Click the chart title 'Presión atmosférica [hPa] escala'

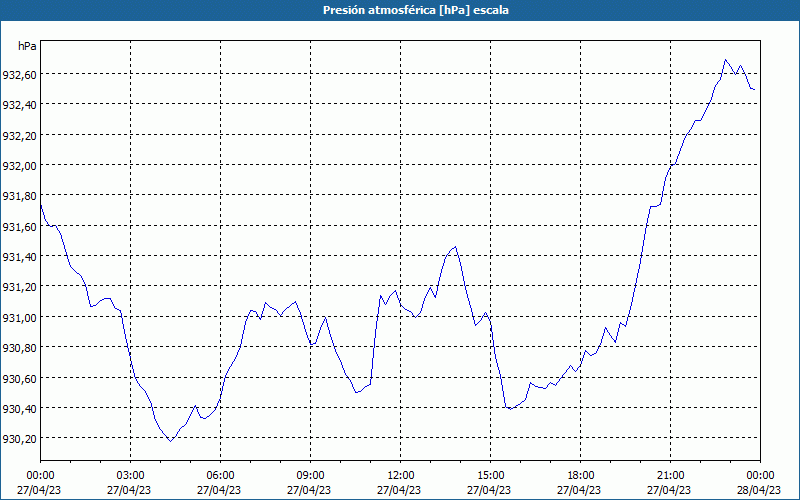click(x=416, y=10)
